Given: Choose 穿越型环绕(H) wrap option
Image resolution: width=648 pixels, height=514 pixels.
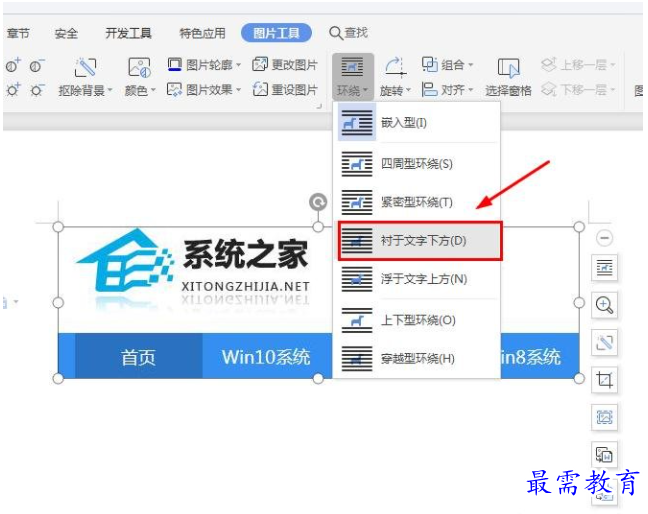Looking at the screenshot, I should point(417,359).
